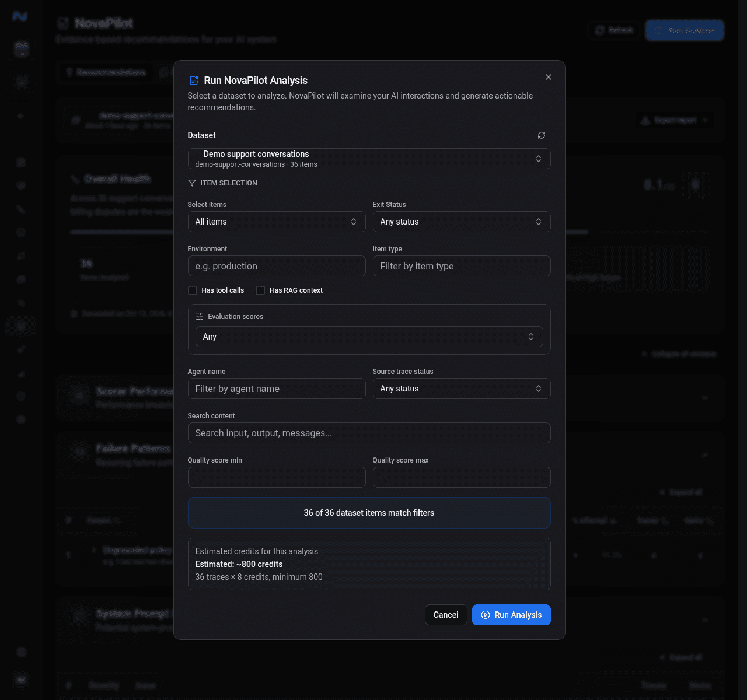This screenshot has width=747, height=700.
Task: Open the Exit Status dropdown
Action: point(462,222)
